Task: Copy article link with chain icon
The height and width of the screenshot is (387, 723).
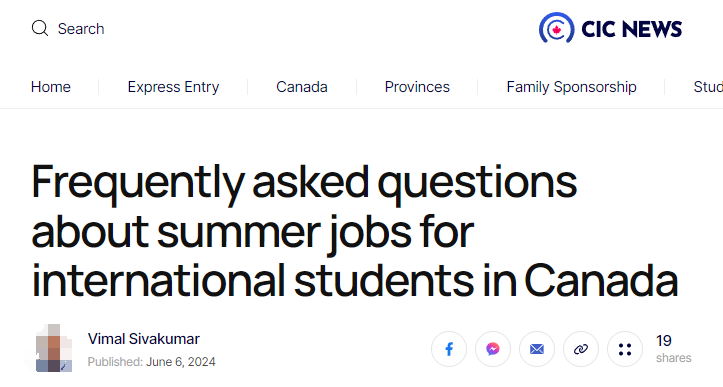Action: point(581,349)
